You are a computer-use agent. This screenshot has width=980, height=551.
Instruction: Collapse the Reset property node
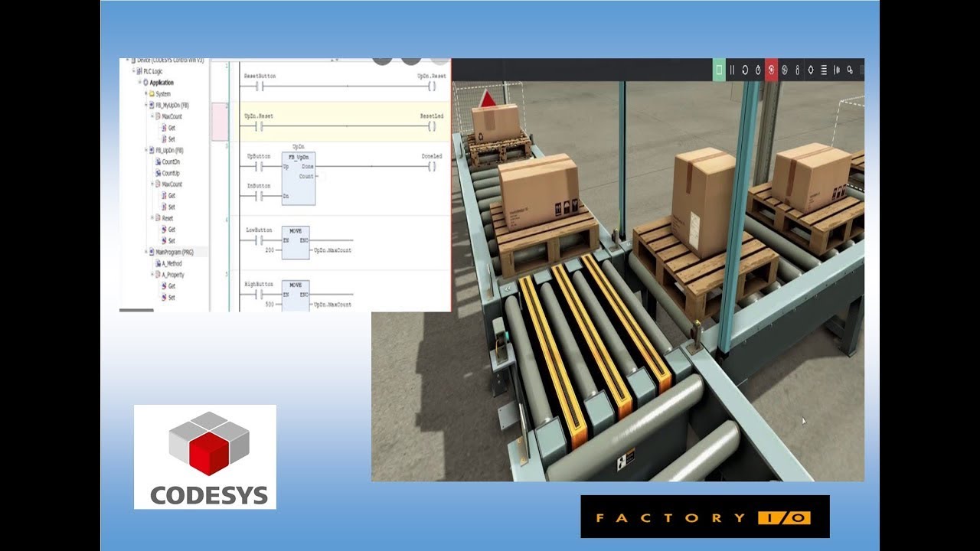152,218
